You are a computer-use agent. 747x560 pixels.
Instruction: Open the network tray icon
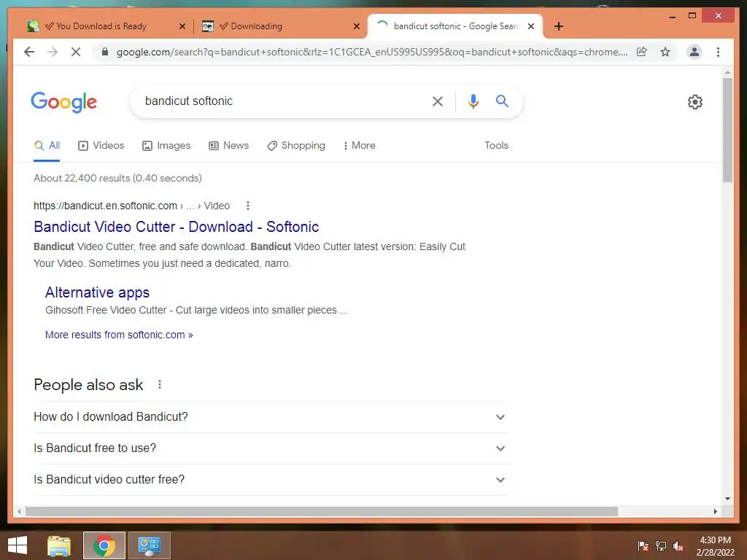click(661, 545)
